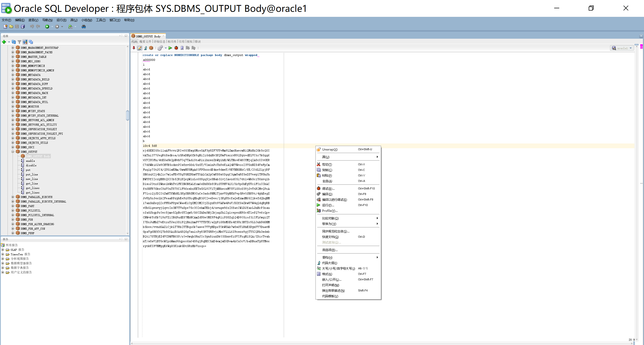Screen dimensions: 644x345
Task: Minimize the 连接 connections panel
Action: click(x=126, y=36)
